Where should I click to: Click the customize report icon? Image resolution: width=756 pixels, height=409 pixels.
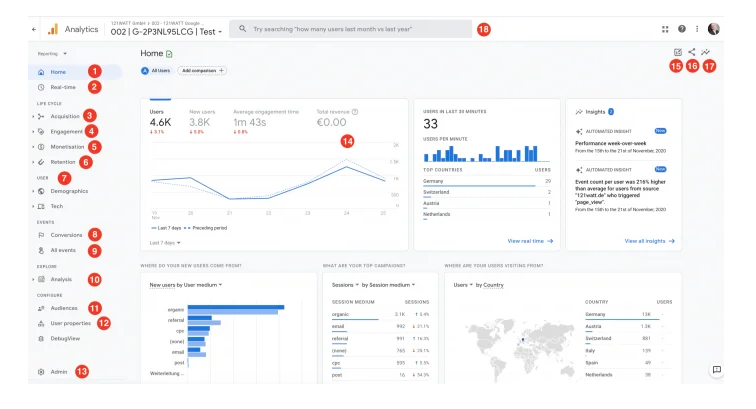coord(678,52)
